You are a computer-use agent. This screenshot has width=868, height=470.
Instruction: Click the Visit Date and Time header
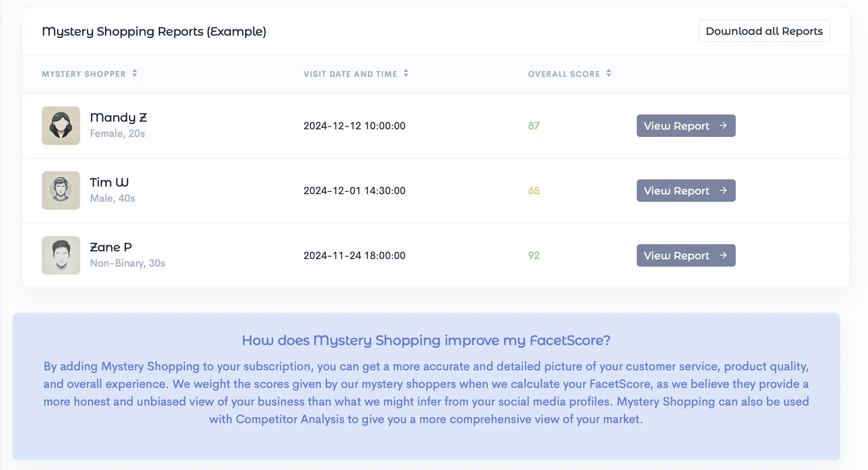click(350, 74)
